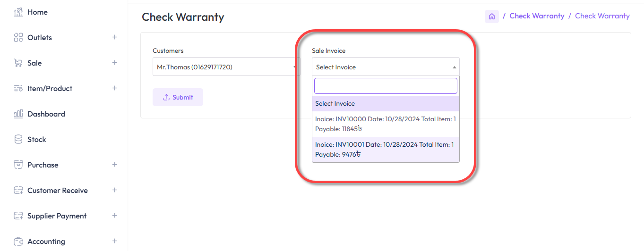This screenshot has height=251, width=644.
Task: Open the Customers dropdown showing Mr.Thomas
Action: (x=226, y=67)
